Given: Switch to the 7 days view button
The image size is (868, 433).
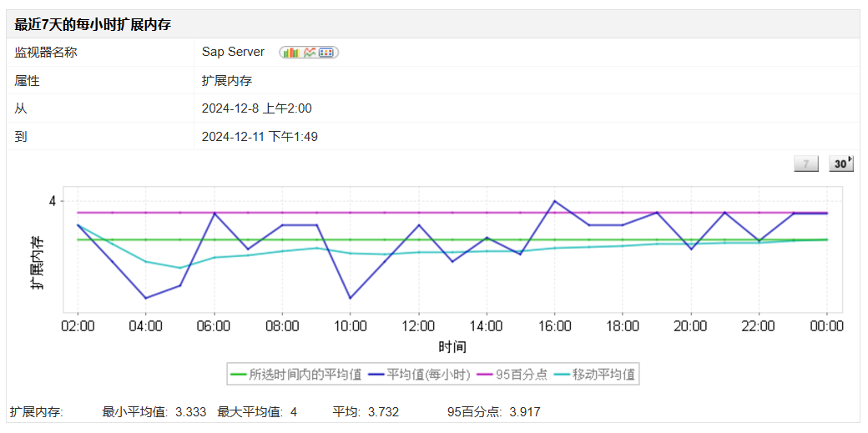Looking at the screenshot, I should click(x=806, y=164).
